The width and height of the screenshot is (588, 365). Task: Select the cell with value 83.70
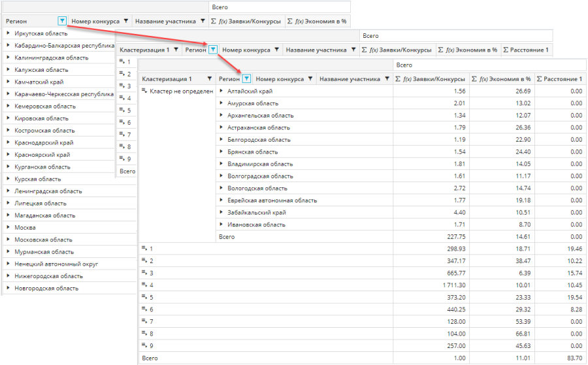pyautogui.click(x=572, y=358)
